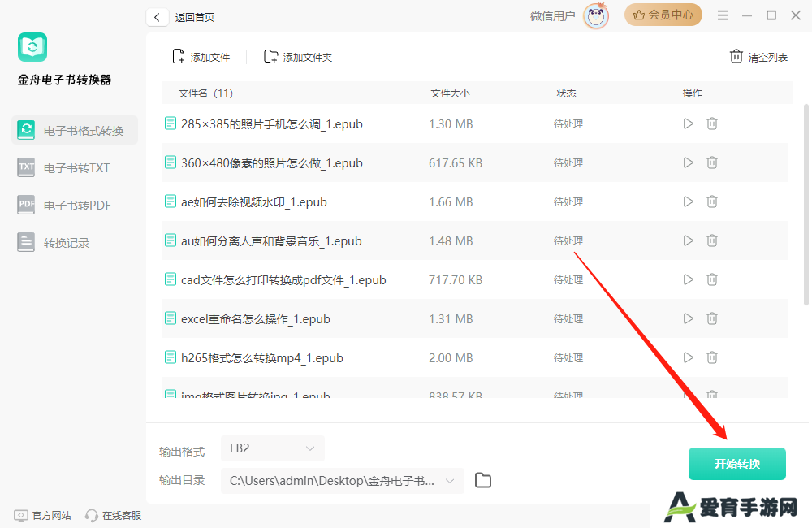
Task: Select file excel重命名怎么操作_1.epub
Action: pos(255,318)
